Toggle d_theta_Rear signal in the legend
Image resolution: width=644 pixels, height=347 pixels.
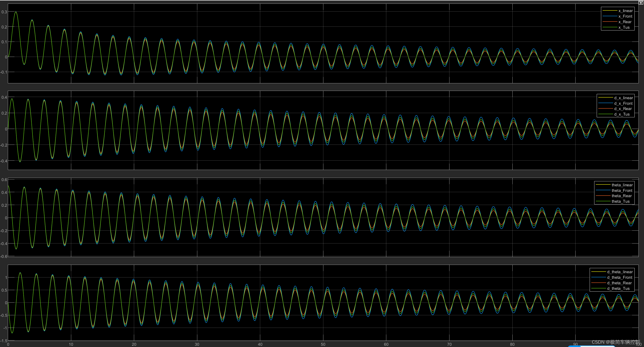point(612,283)
